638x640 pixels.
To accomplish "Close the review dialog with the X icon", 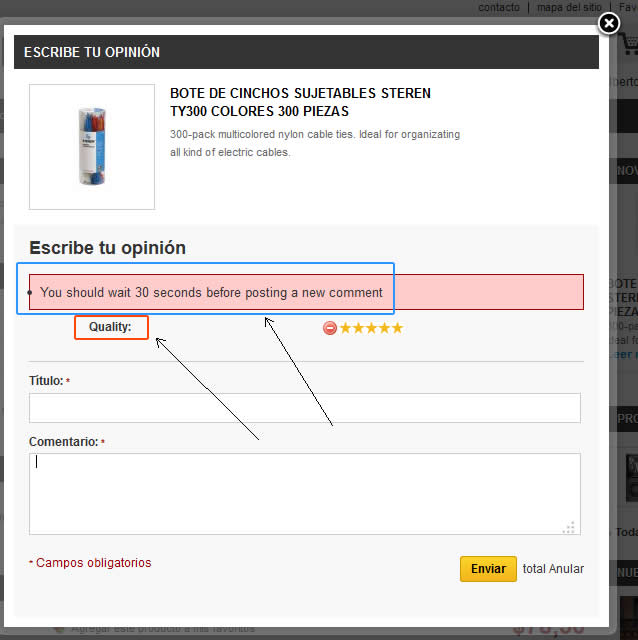I will (609, 23).
